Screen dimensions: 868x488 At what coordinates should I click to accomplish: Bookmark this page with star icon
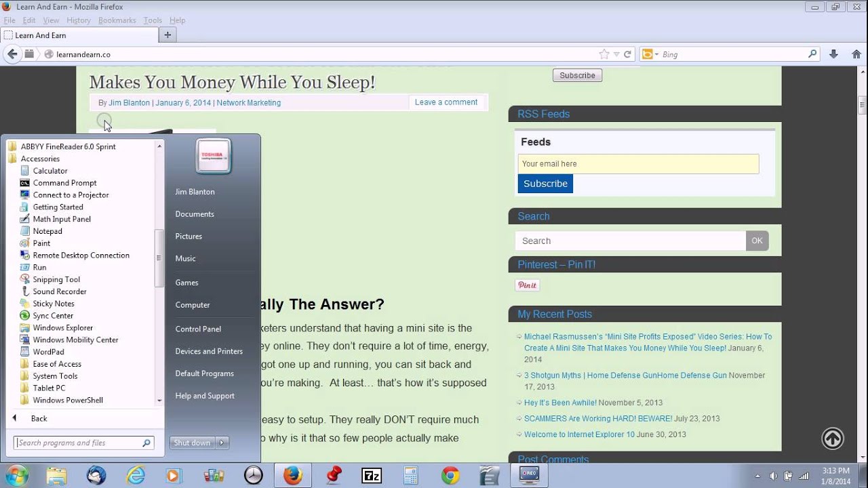[x=604, y=54]
